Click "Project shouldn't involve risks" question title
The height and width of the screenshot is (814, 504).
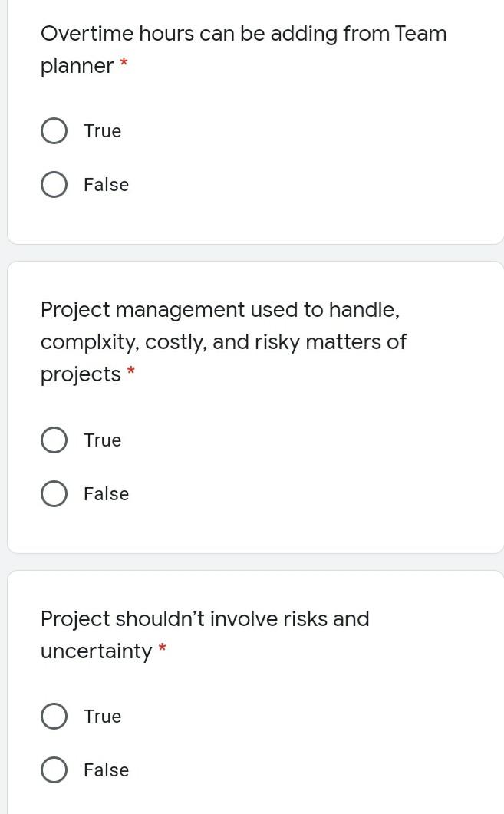pyautogui.click(x=205, y=619)
